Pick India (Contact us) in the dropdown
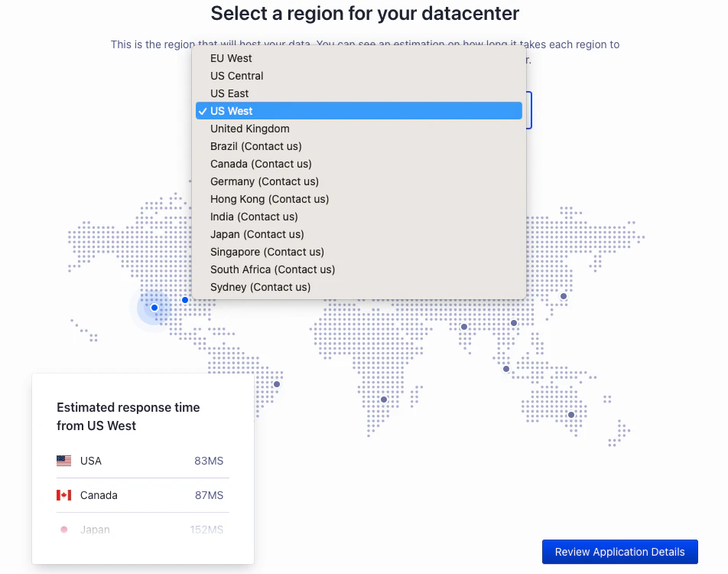728x574 pixels. coord(359,217)
